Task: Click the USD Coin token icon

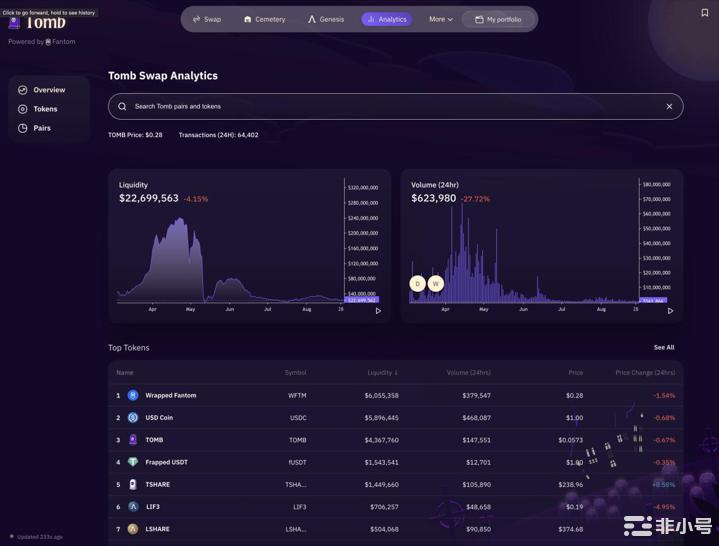Action: [x=133, y=417]
